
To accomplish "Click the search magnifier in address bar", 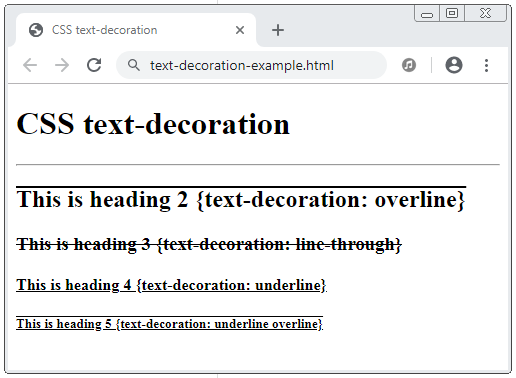I will (134, 65).
